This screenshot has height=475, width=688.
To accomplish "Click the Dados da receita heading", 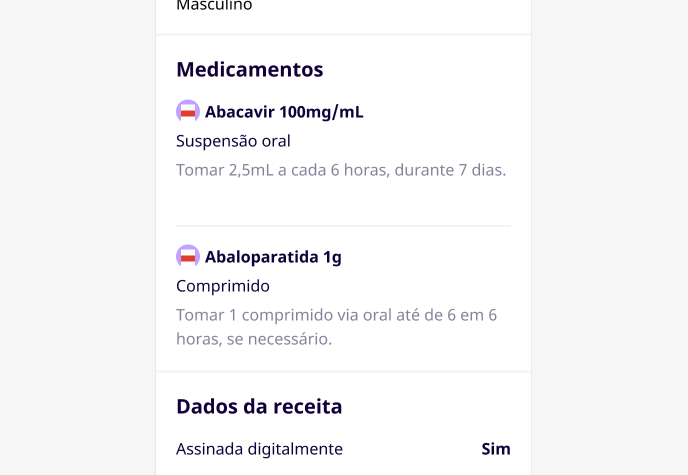I will click(259, 406).
